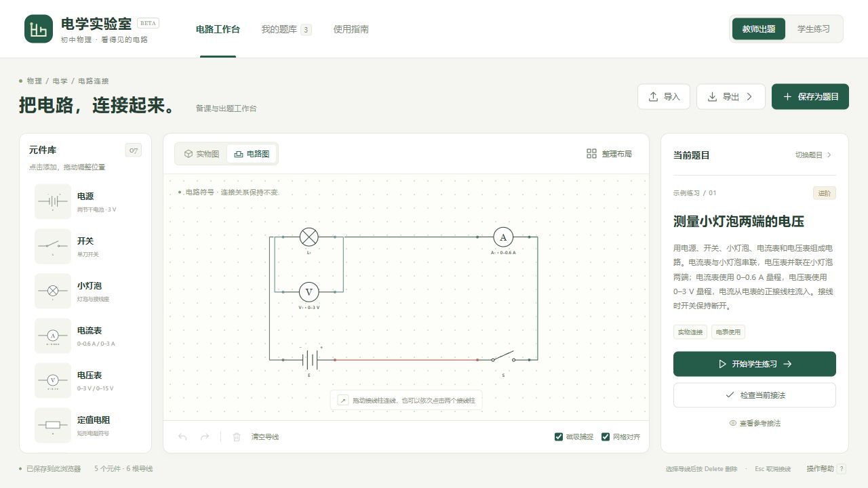Switch to 实物图 view
Viewport: 868px width, 488px height.
(x=202, y=154)
